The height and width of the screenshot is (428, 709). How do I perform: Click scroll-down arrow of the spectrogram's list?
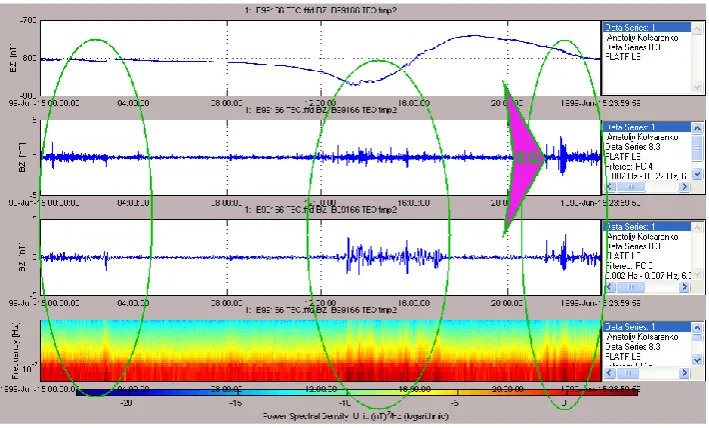(697, 360)
